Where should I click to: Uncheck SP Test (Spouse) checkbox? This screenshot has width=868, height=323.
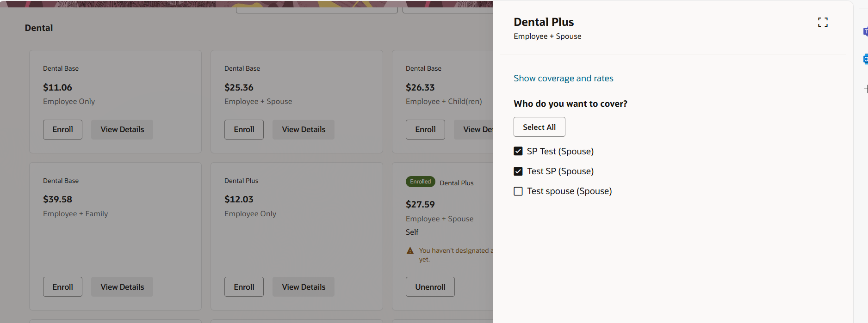(x=518, y=151)
